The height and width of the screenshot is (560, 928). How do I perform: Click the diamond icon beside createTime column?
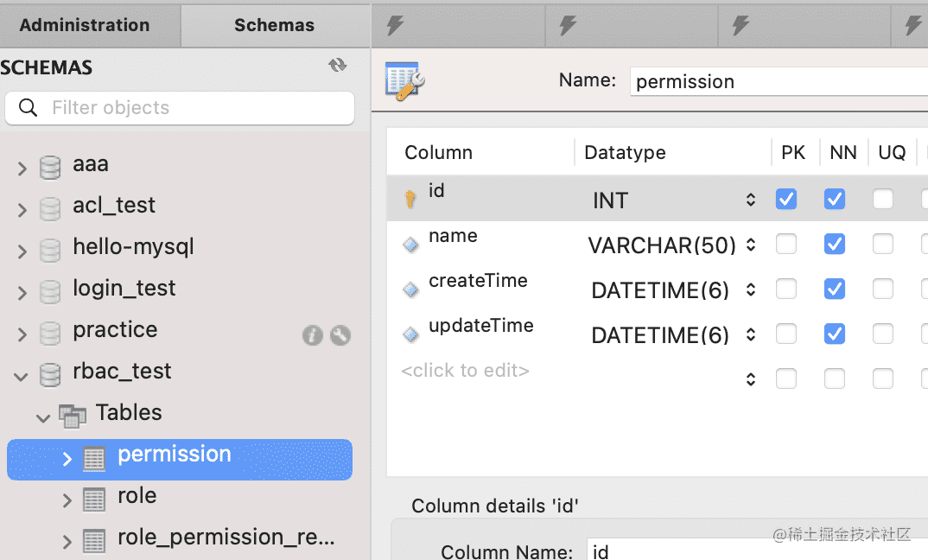[410, 290]
